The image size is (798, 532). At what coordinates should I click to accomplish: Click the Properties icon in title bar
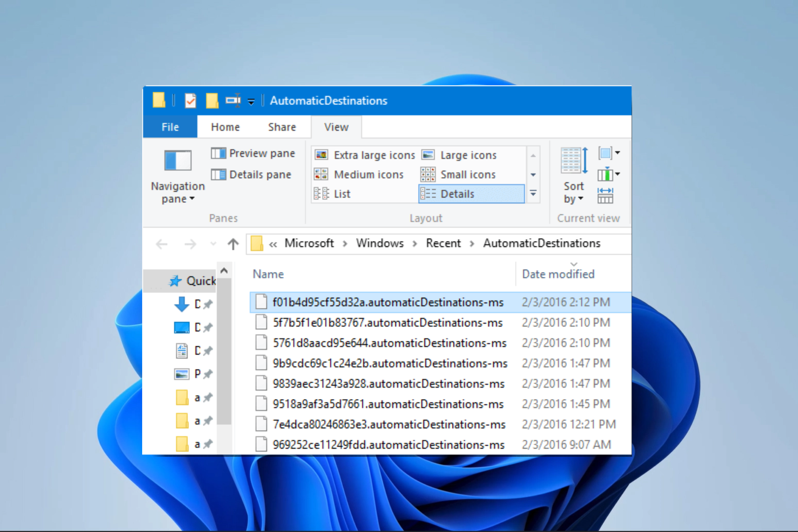190,101
